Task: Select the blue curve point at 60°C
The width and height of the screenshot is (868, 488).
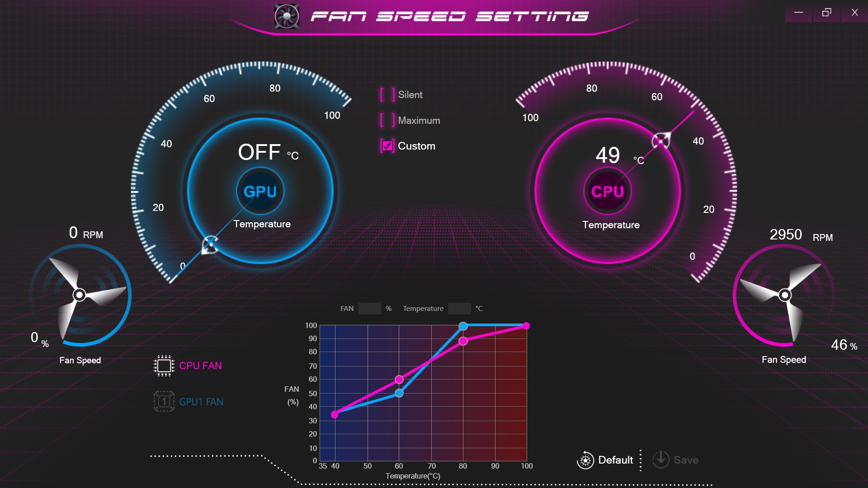Action: (399, 393)
